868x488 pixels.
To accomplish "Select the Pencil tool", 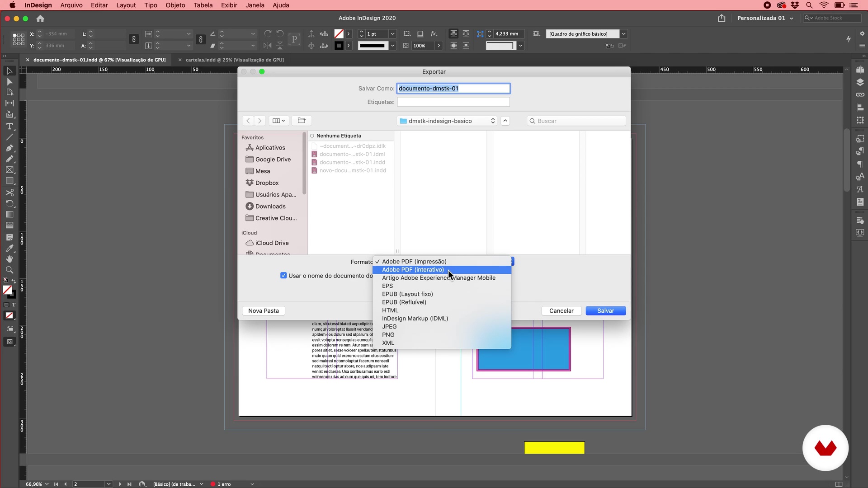I will coord(9,159).
